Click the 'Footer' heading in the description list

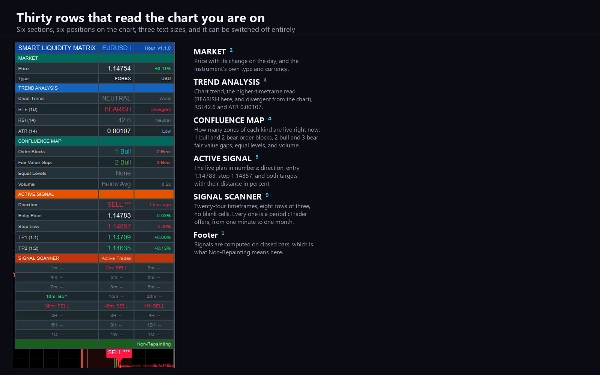pos(205,235)
